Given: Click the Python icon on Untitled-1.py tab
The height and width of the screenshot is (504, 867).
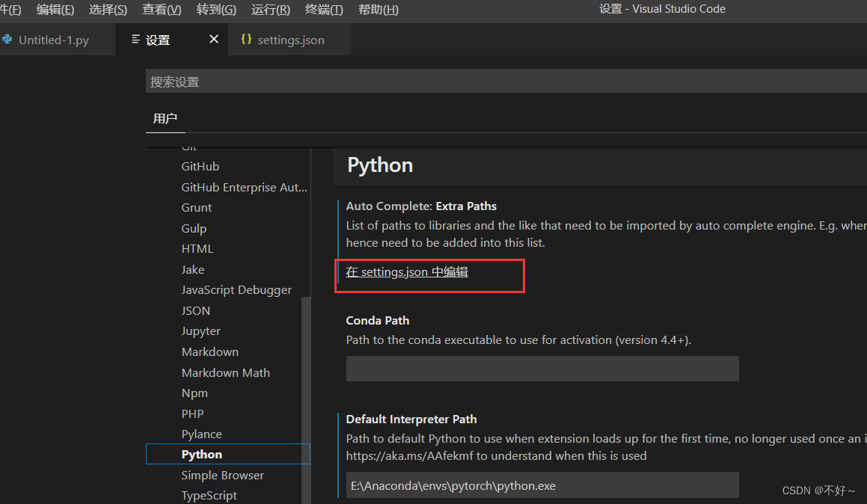Looking at the screenshot, I should click(7, 39).
